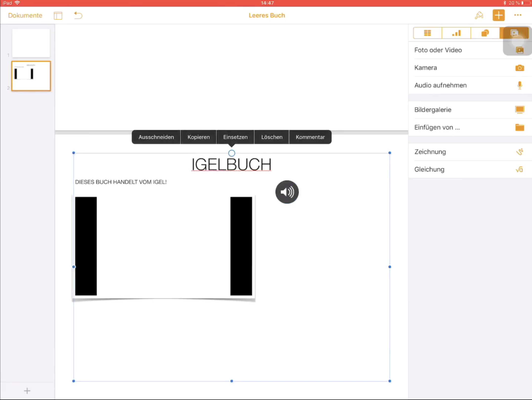Image resolution: width=532 pixels, height=400 pixels.
Task: Open the format paintbrush panel
Action: pos(479,15)
